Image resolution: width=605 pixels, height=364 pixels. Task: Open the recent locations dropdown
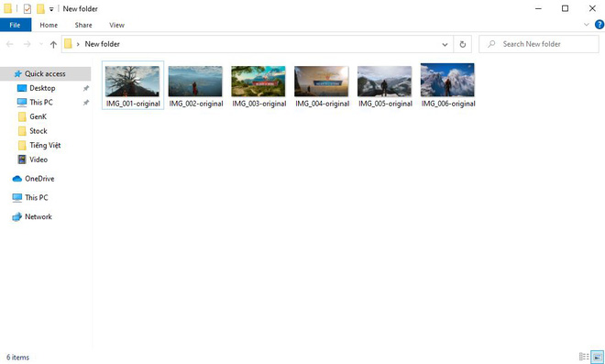tap(41, 44)
